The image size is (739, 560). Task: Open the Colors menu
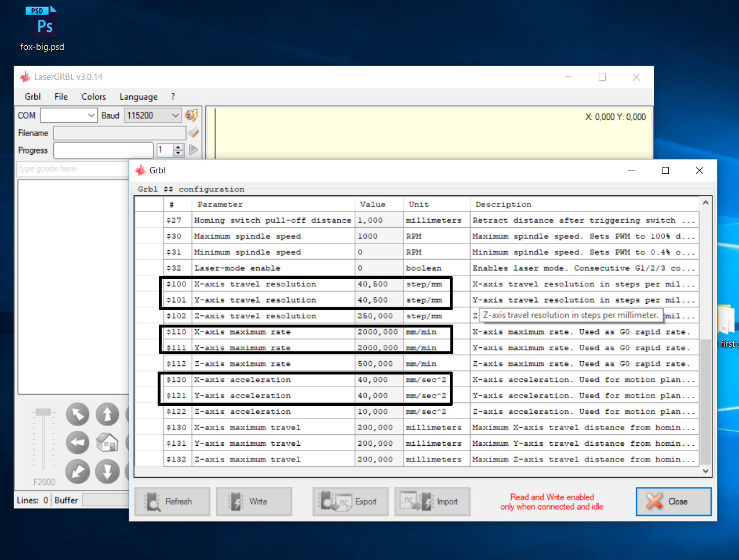tap(93, 97)
